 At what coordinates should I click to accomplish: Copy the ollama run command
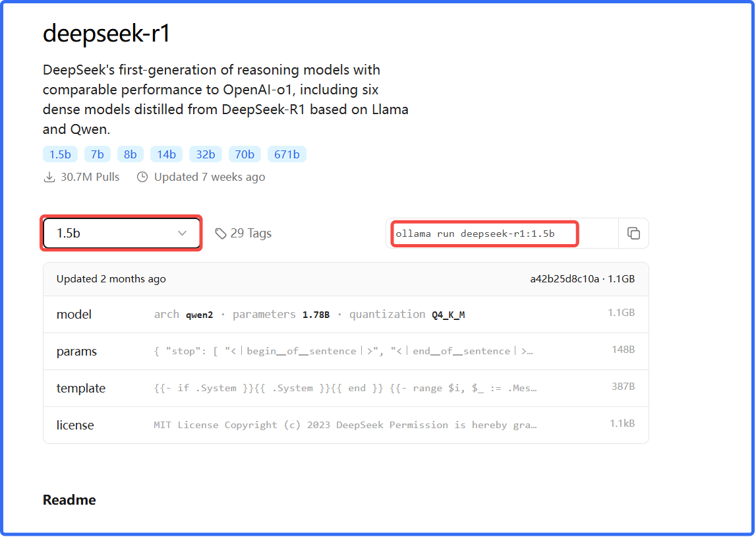pyautogui.click(x=633, y=234)
